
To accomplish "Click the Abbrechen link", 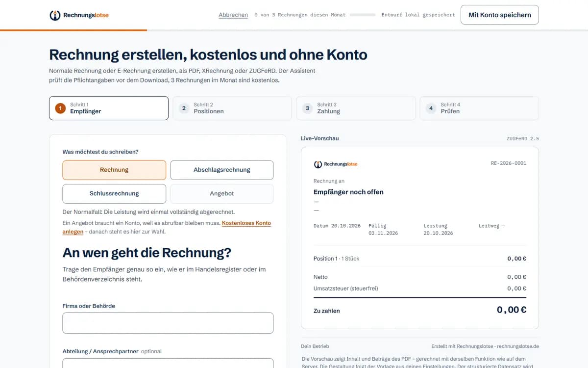I will [233, 15].
